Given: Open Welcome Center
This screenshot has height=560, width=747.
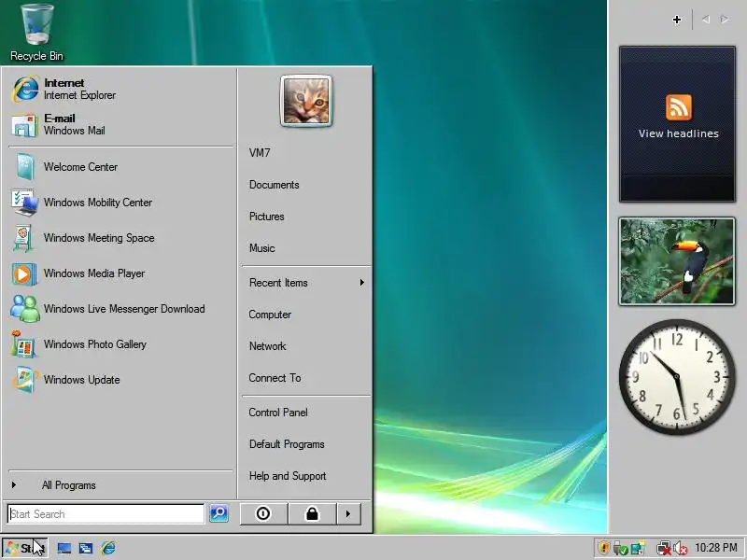Looking at the screenshot, I should (121, 167).
